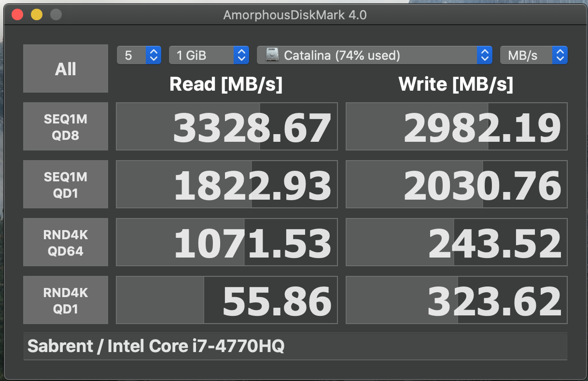Image resolution: width=588 pixels, height=381 pixels.
Task: Click the SEQ1M QD8 read result 3328.67
Action: [x=227, y=126]
